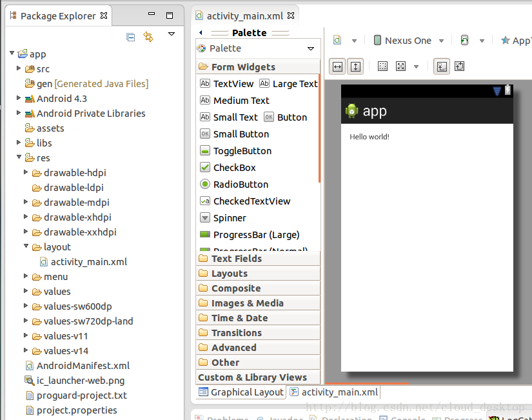Open the Palette options dropdown
The height and width of the screenshot is (420, 532).
[311, 48]
